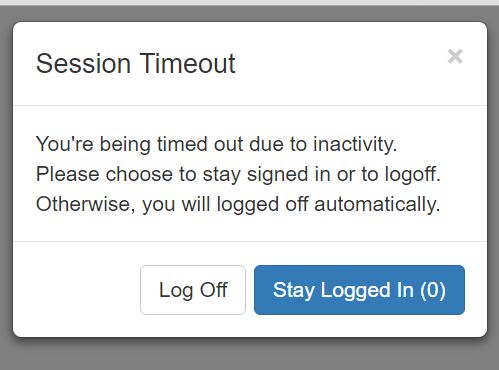
Task: Click the light gray strip above the overlay
Action: click(x=249, y=2)
